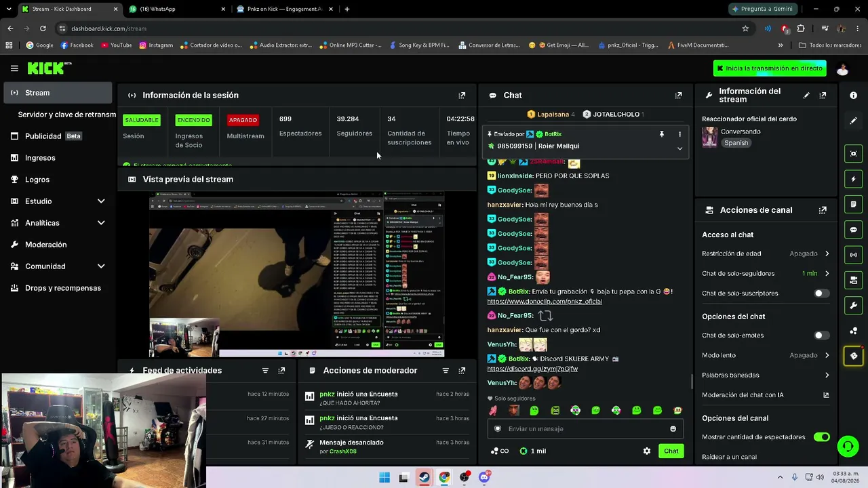Open the green headset support button
Viewport: 868px width, 488px height.
[848, 446]
